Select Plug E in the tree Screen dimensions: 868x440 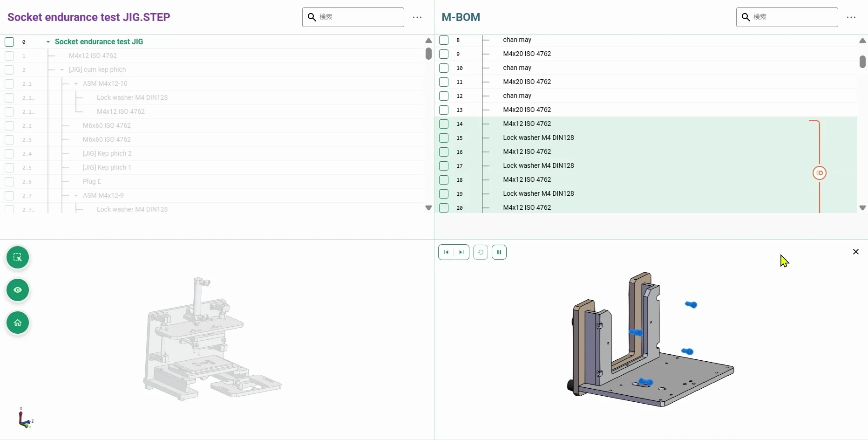(92, 181)
